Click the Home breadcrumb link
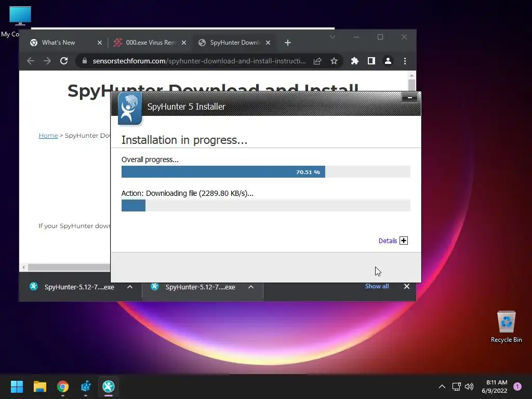532x399 pixels. tap(48, 136)
